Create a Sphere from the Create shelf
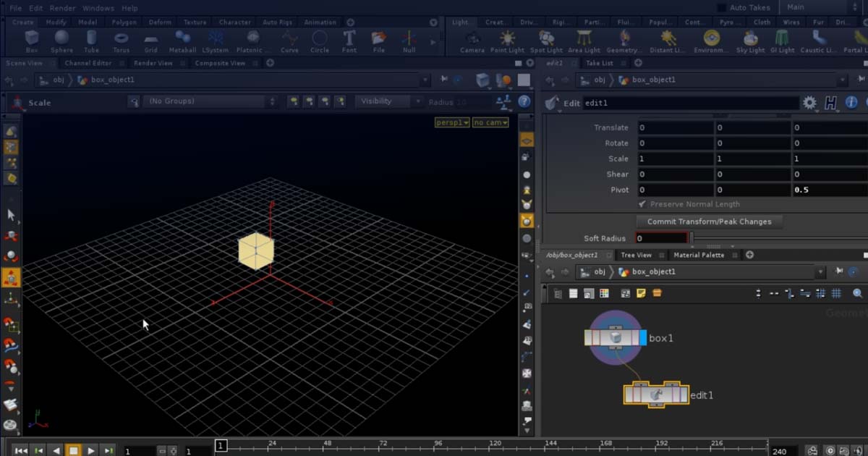The width and height of the screenshot is (868, 456). tap(61, 41)
